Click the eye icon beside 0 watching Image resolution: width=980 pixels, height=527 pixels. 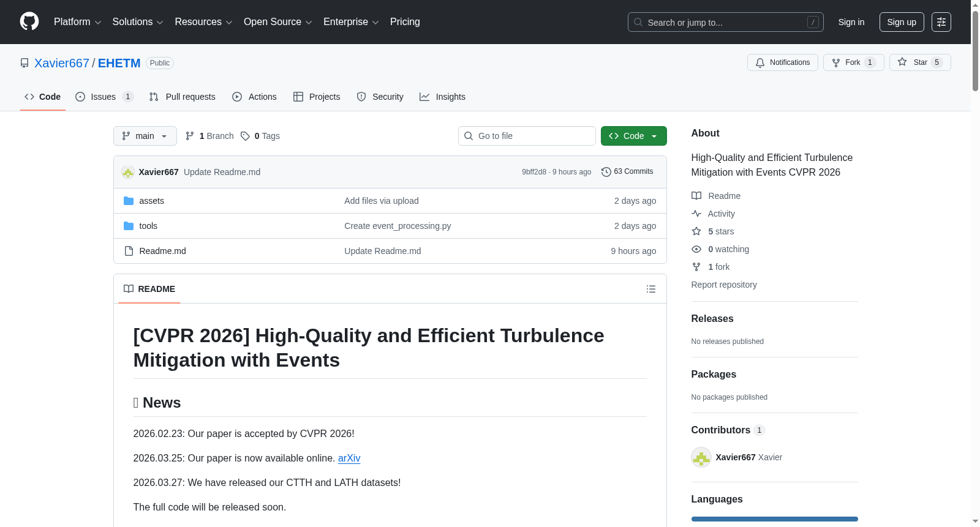click(696, 249)
